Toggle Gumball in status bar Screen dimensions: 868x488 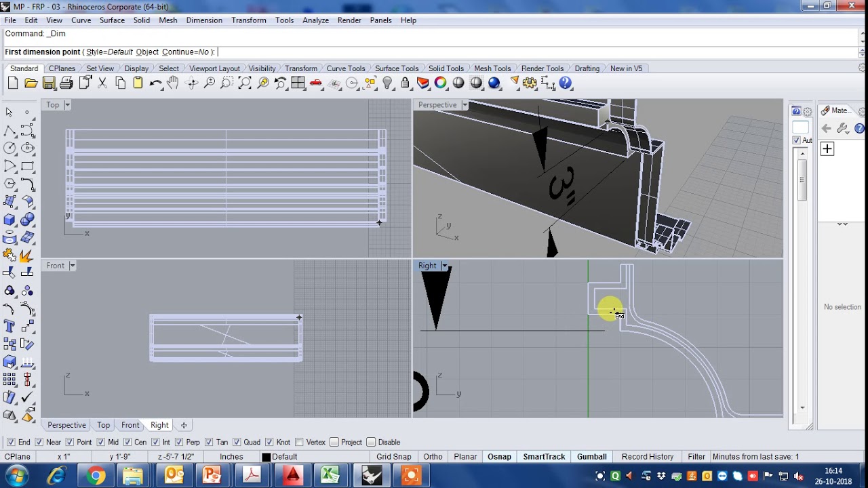click(591, 457)
